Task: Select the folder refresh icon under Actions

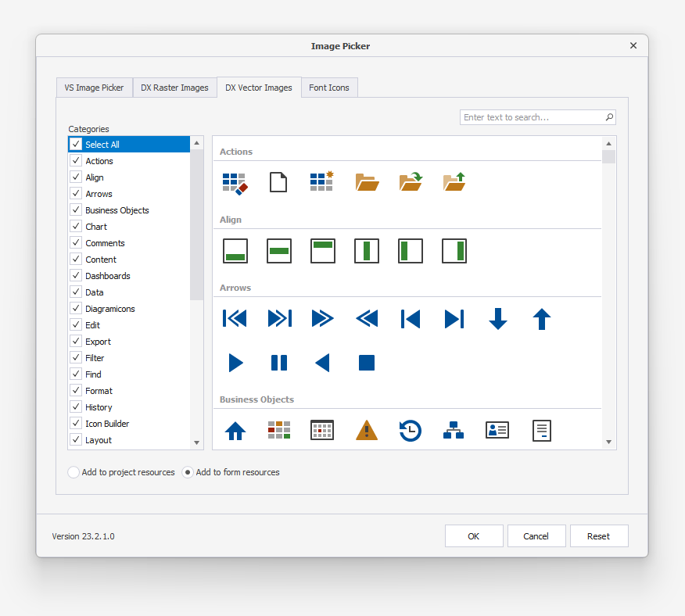Action: tap(411, 181)
